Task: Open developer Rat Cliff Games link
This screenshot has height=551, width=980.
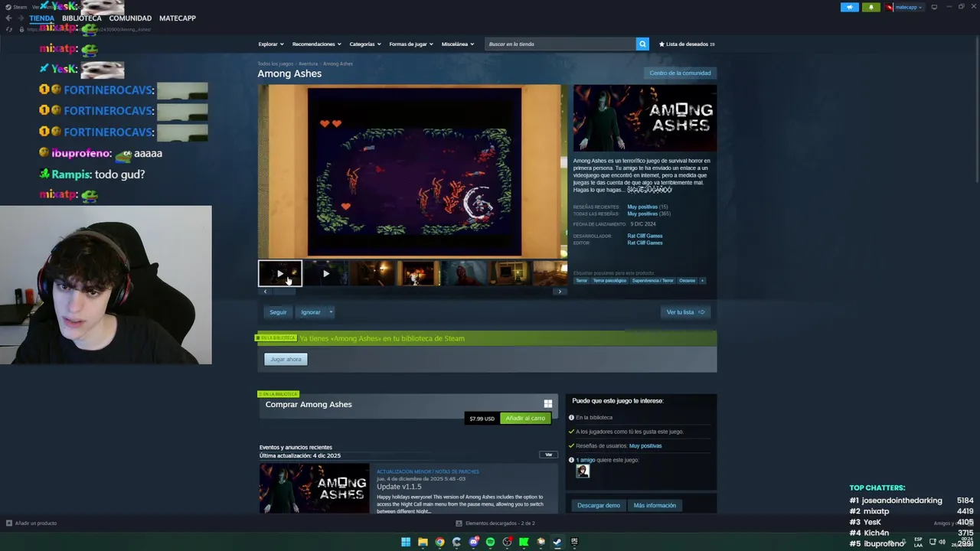Action: (645, 236)
